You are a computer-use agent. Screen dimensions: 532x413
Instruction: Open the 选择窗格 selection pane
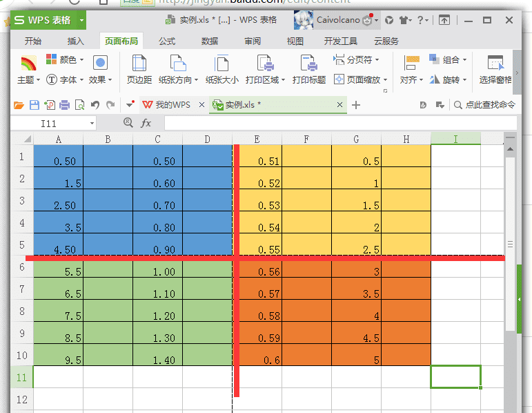(495, 70)
